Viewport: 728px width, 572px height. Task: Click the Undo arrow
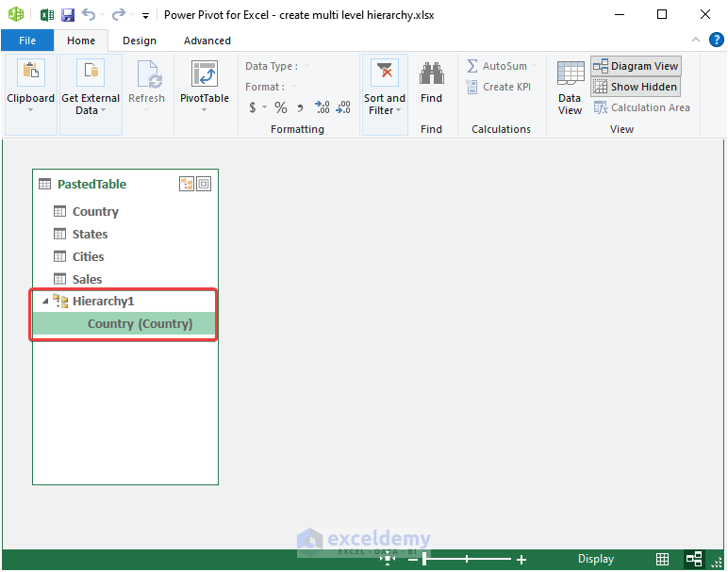tap(89, 15)
